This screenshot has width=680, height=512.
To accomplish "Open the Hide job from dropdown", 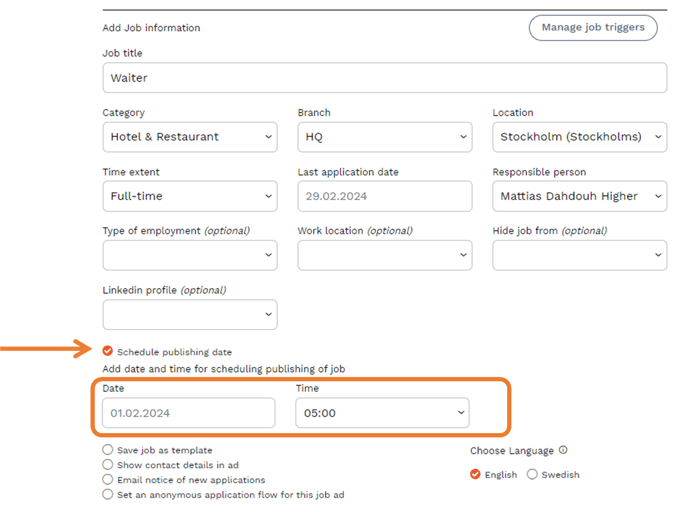I will click(x=579, y=255).
